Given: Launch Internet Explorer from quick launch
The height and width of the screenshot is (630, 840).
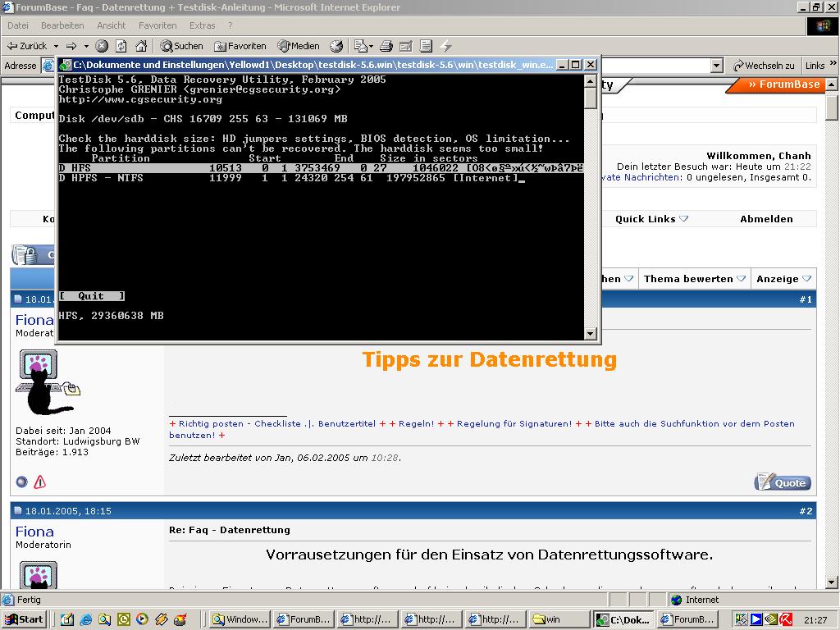Looking at the screenshot, I should tap(85, 620).
